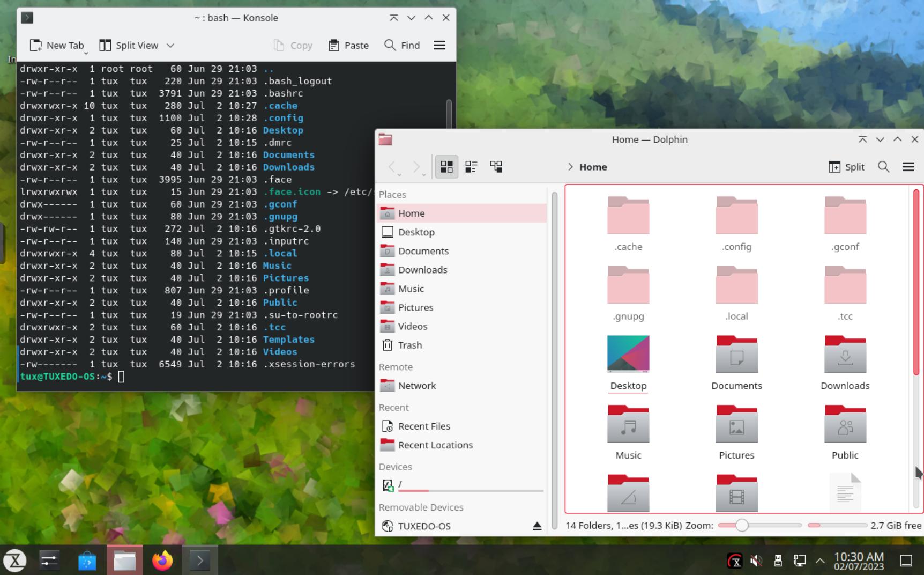Click the Konsole terminal prompt line
This screenshot has height=575, width=924.
[x=72, y=377]
